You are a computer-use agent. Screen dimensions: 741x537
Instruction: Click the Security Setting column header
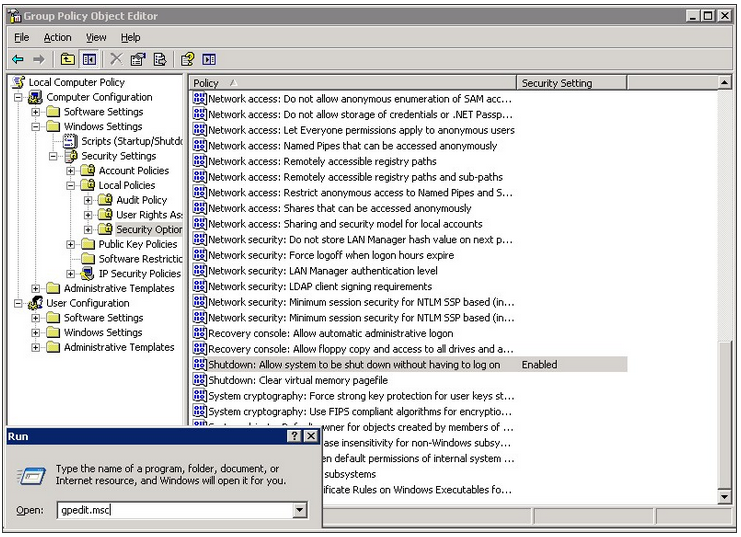(x=571, y=83)
